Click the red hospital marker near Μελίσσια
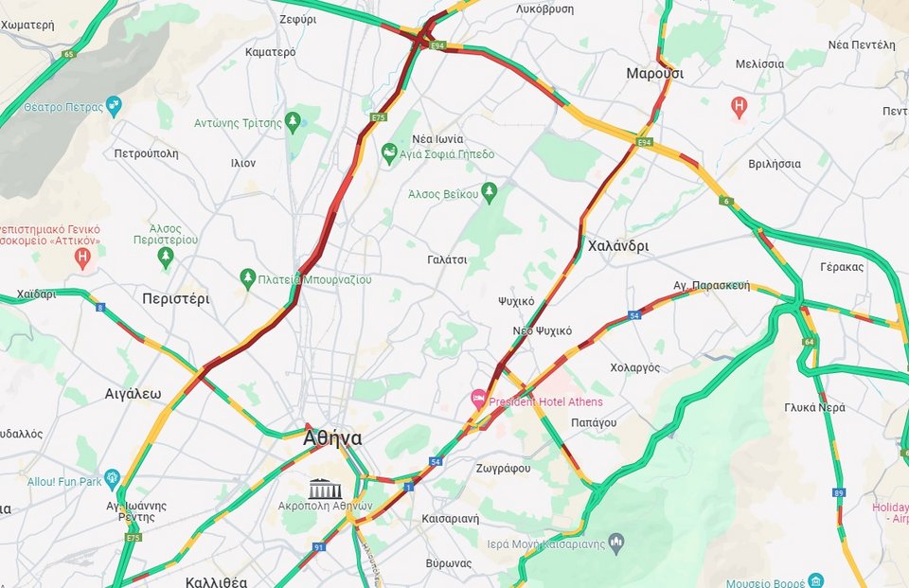The image size is (909, 588). pos(739,107)
